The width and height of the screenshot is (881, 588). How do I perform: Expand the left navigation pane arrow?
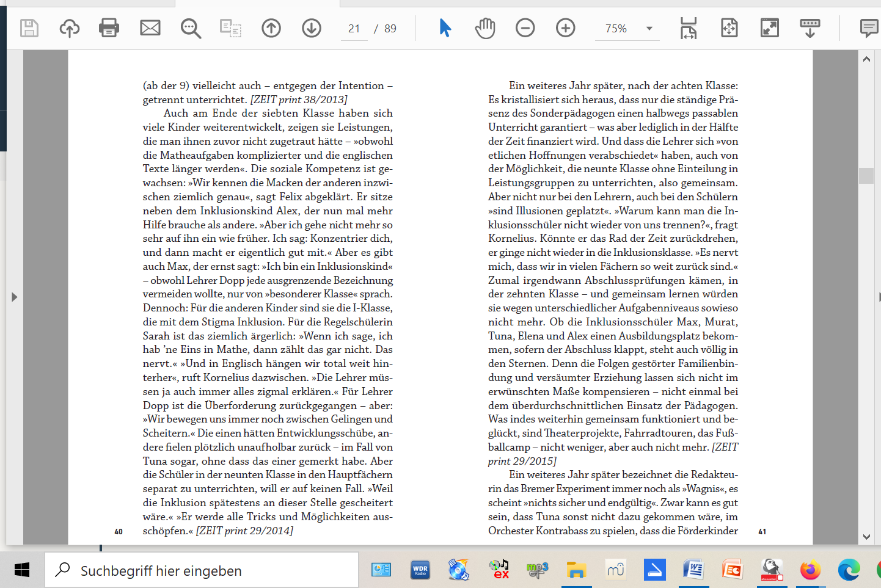(14, 297)
